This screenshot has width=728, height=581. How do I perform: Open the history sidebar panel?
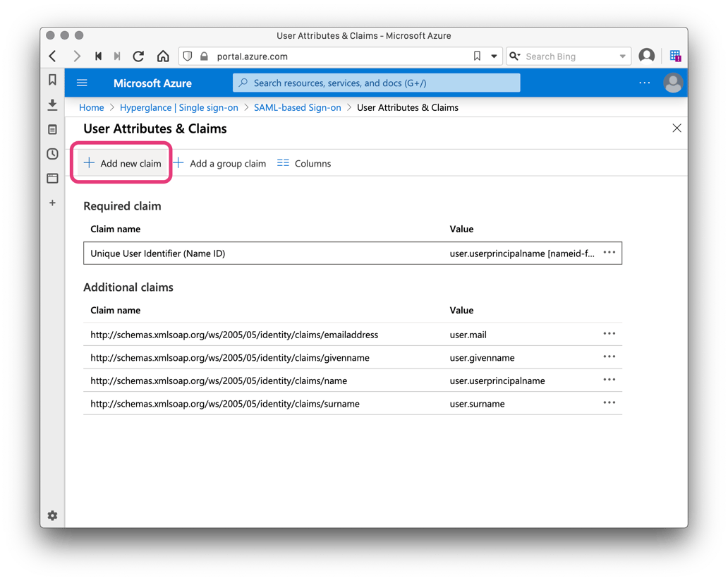point(51,154)
